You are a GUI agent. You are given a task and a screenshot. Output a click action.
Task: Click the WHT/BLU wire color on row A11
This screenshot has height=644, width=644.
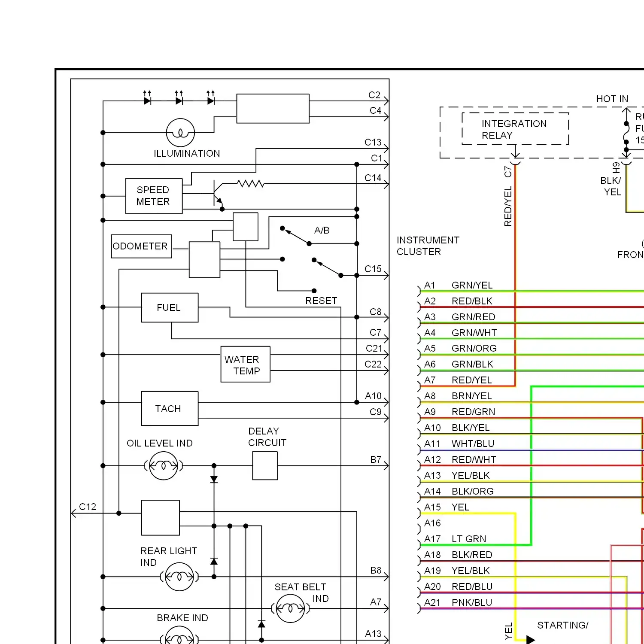point(473,444)
